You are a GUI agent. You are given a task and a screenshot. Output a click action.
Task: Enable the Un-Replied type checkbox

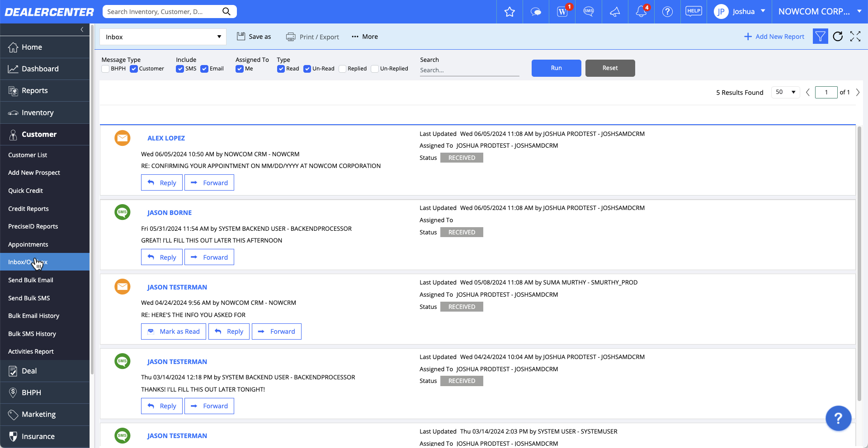pos(375,69)
